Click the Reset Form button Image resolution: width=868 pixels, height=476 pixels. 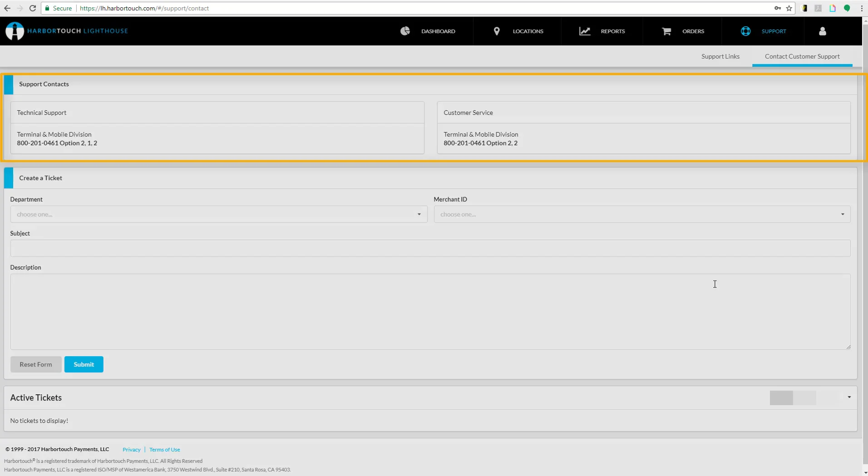[x=36, y=364]
